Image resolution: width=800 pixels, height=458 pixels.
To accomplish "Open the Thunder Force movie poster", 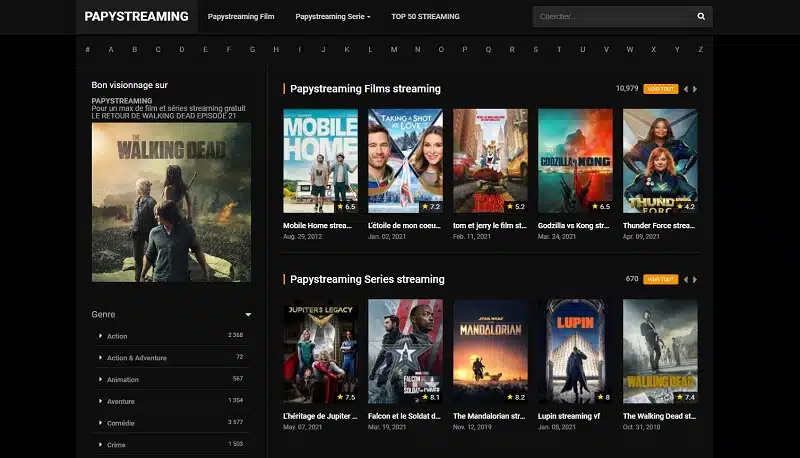I will [660, 161].
